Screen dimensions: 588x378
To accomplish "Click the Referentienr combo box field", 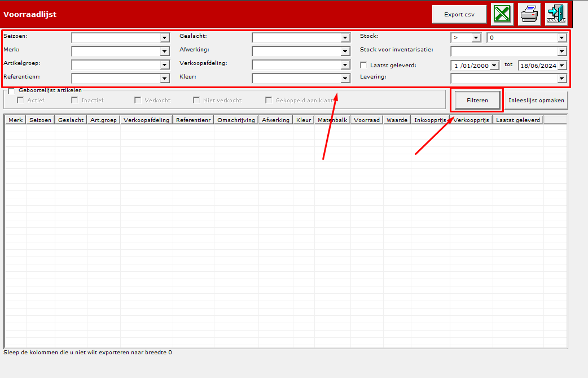I will coord(120,79).
